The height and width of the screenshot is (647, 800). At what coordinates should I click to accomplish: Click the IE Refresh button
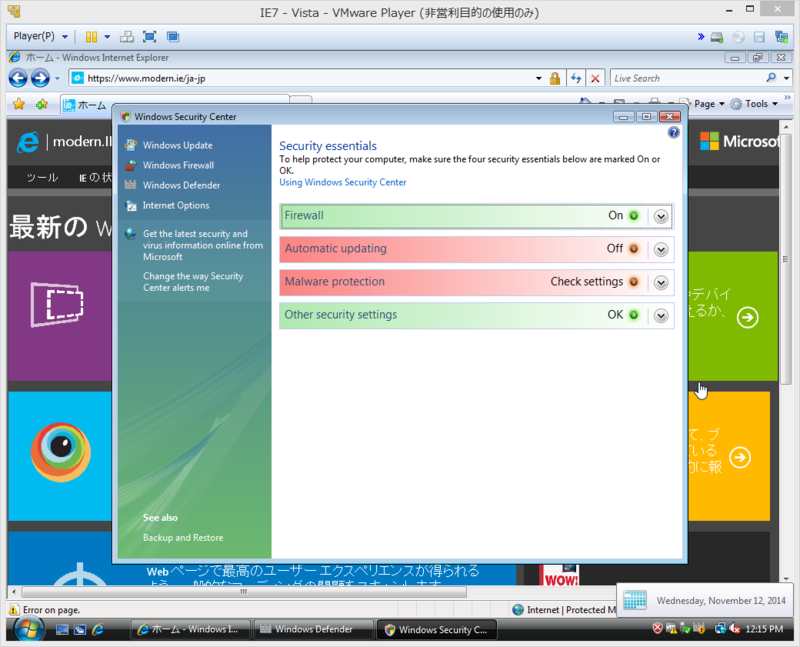576,79
